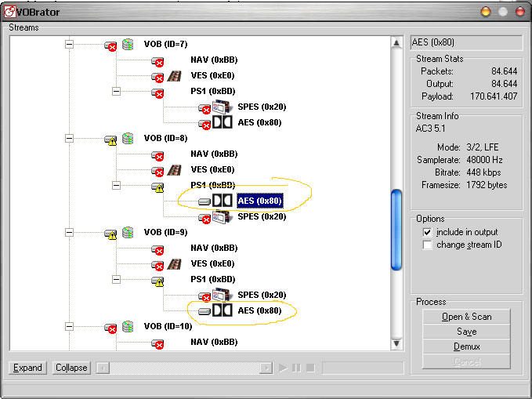Viewport: 532px width, 399px height.
Task: Toggle the red X icon on NAV (0xBB) under VOB ID=10
Action: coord(157,343)
